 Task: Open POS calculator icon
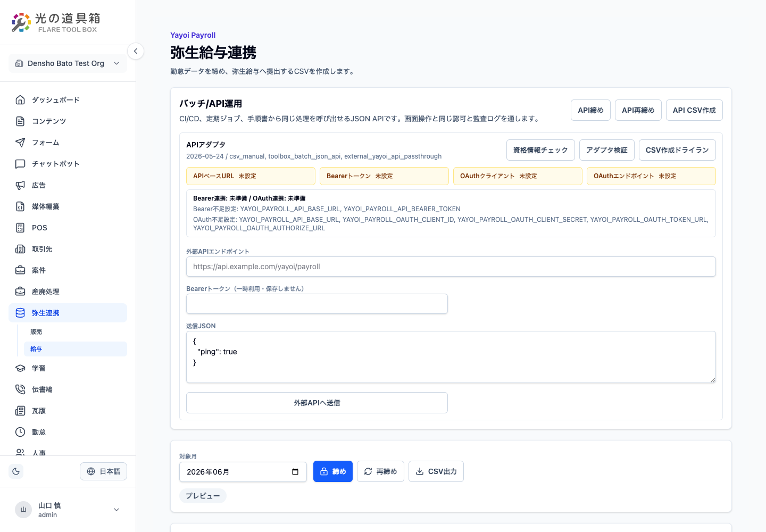(20, 228)
